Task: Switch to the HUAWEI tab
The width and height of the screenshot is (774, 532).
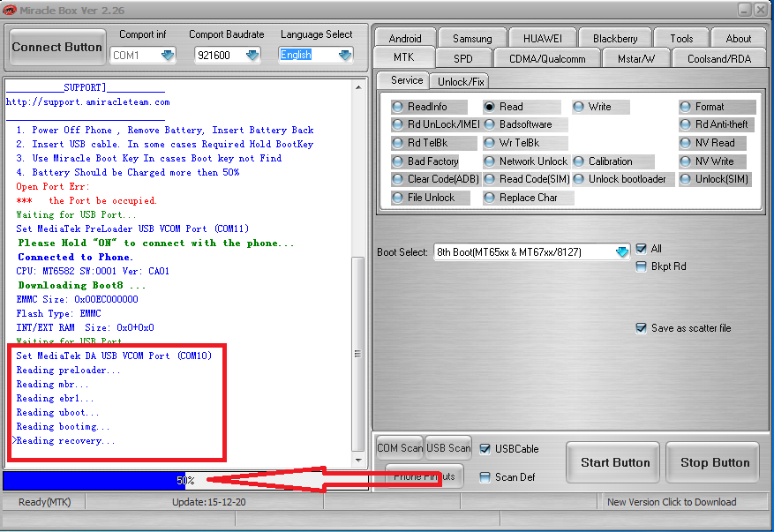Action: tap(542, 38)
